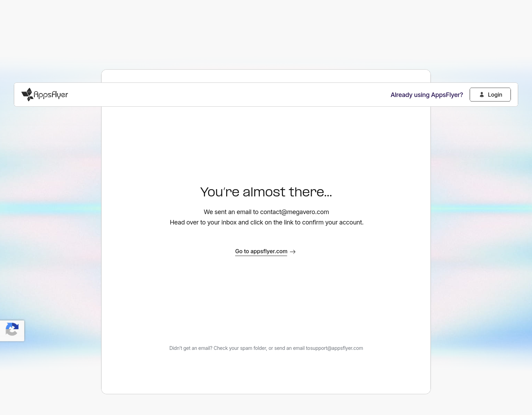The height and width of the screenshot is (415, 532).
Task: Click the 'Didn't get an email?' text
Action: (190, 348)
